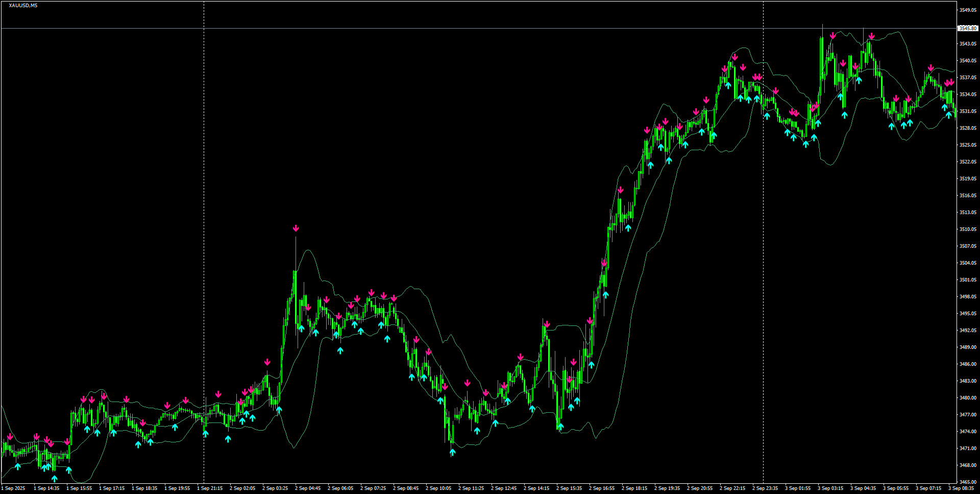Click the 3531.05 price axis label
Image resolution: width=980 pixels, height=494 pixels.
(968, 111)
